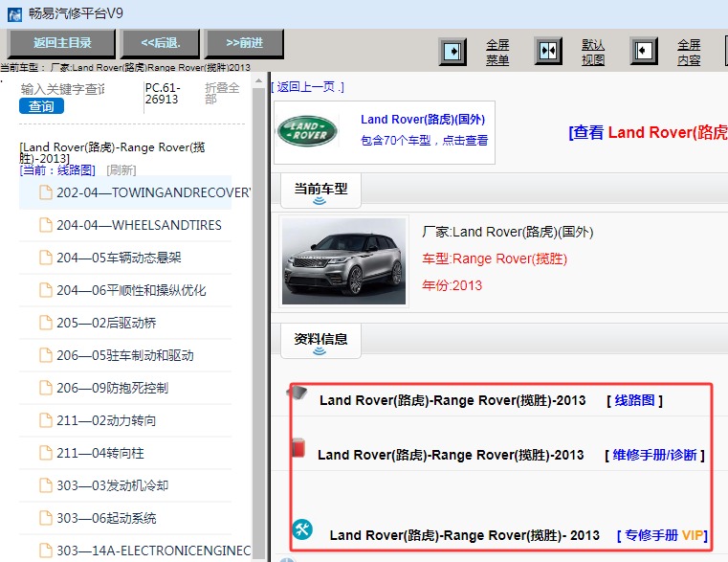Open 205—02后驱动桥 entry

[x=125, y=323]
